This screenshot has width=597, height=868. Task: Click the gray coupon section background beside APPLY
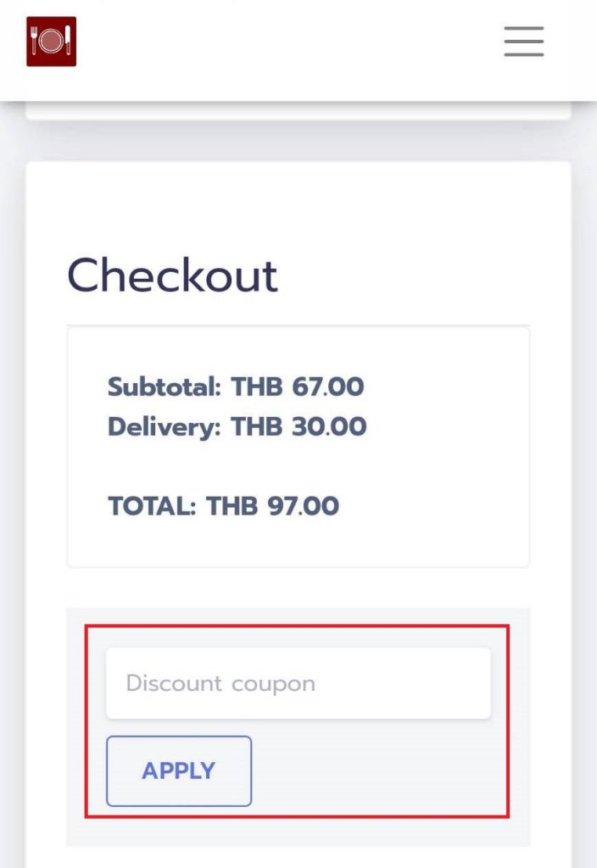377,771
